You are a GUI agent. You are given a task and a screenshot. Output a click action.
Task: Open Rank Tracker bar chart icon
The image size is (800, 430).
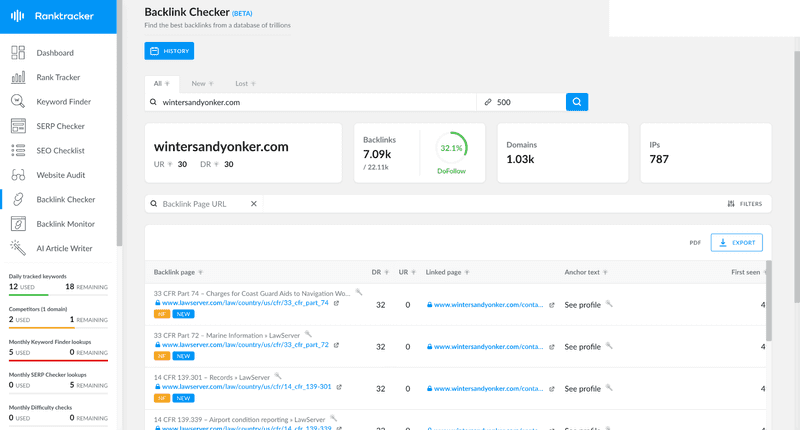18,77
